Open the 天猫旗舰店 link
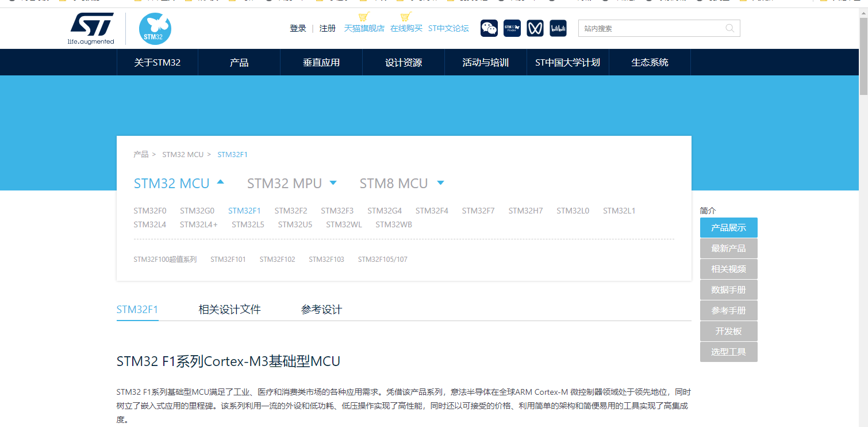Image resolution: width=868 pixels, height=427 pixels. click(x=364, y=28)
